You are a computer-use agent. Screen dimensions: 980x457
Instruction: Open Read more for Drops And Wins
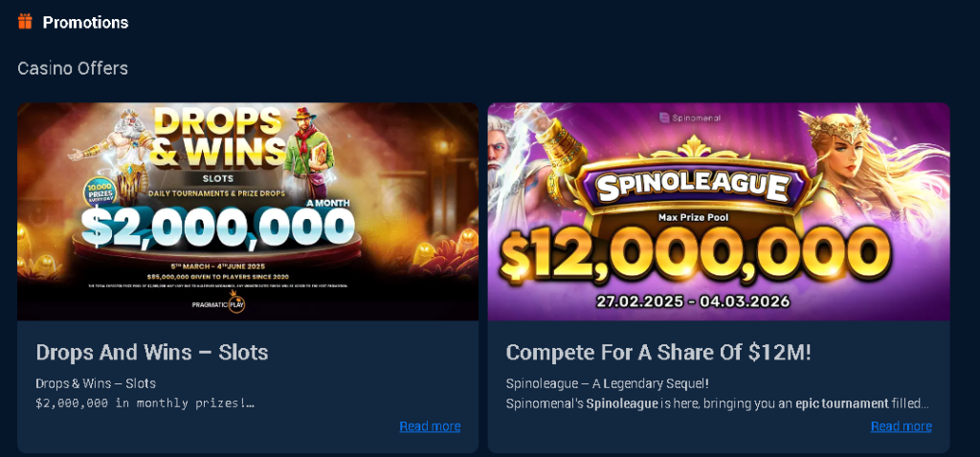[x=430, y=426]
